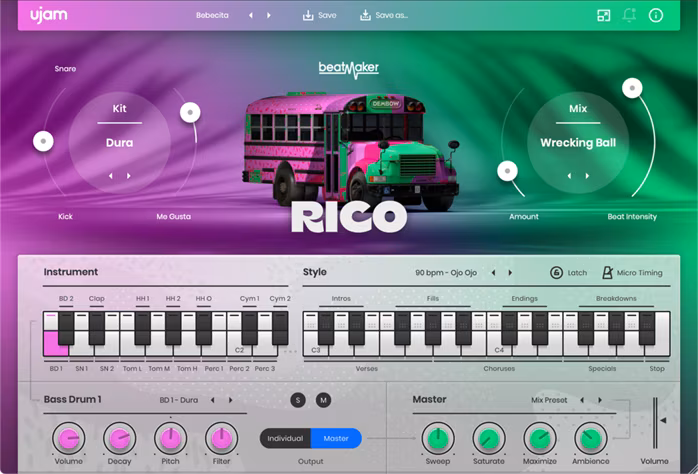
Task: Click the Mix Amount slider handle
Action: pos(507,171)
